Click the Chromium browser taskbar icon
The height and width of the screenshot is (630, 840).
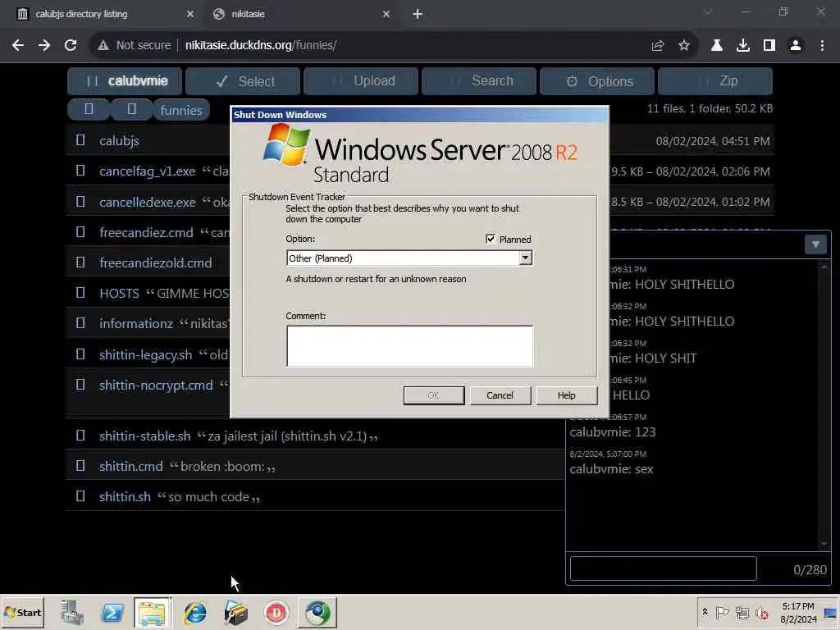(317, 612)
